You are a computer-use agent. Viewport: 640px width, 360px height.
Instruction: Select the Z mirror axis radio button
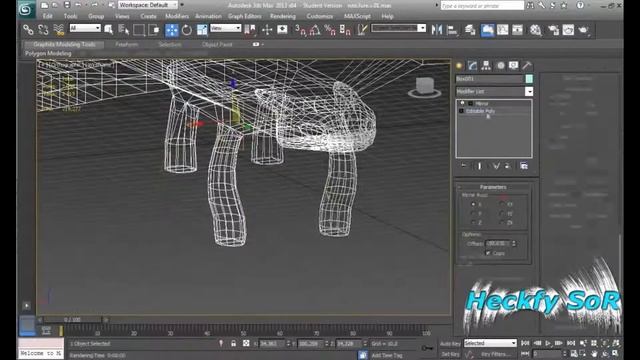coord(473,222)
